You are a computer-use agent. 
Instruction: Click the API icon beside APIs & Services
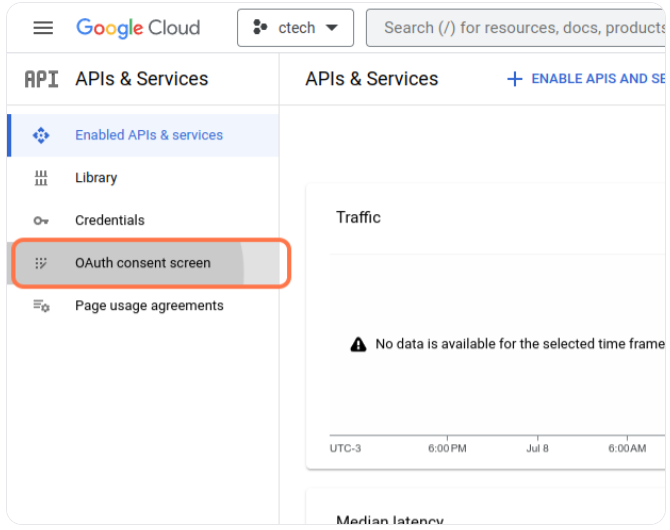(x=41, y=79)
